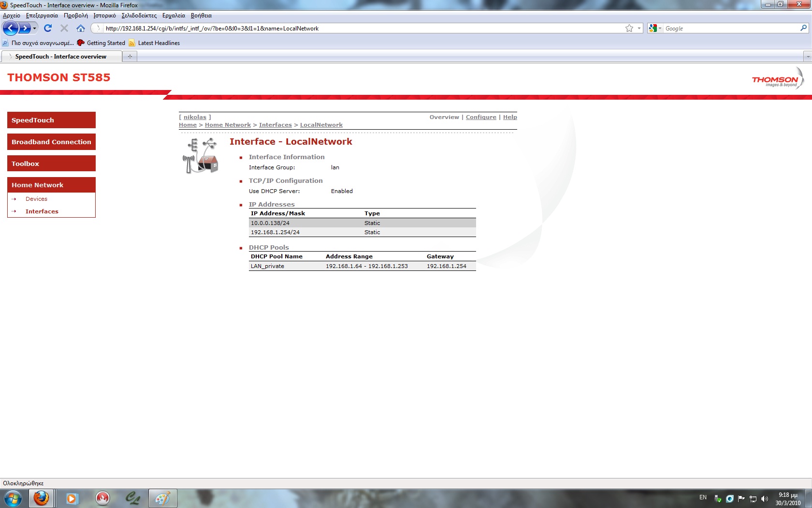This screenshot has height=508, width=812.
Task: Click the address bar URL field
Action: tap(363, 29)
